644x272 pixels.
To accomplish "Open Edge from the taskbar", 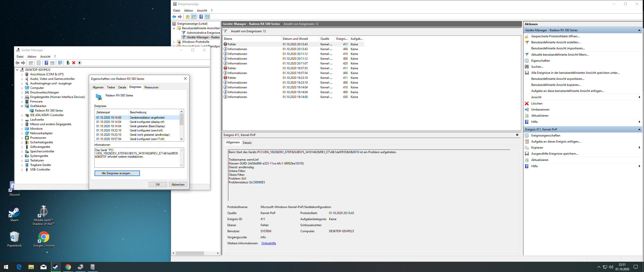I will (x=19, y=267).
